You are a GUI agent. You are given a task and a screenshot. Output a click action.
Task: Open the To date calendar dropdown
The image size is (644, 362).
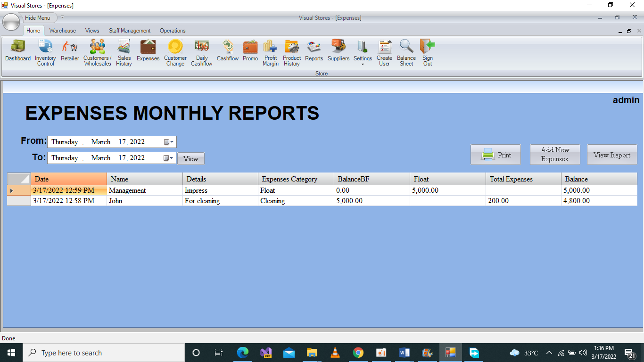169,158
